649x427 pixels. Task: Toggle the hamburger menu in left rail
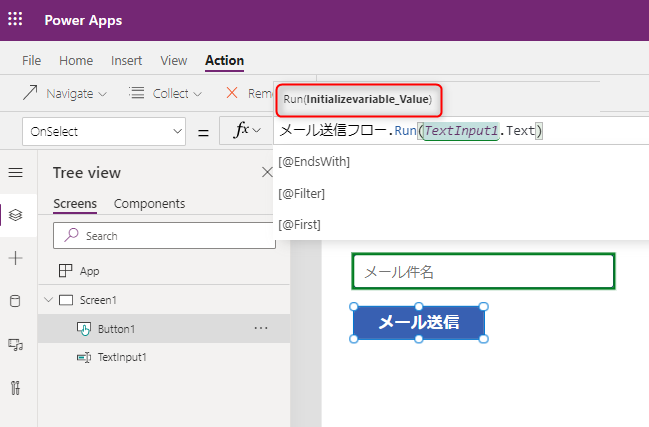(x=16, y=173)
